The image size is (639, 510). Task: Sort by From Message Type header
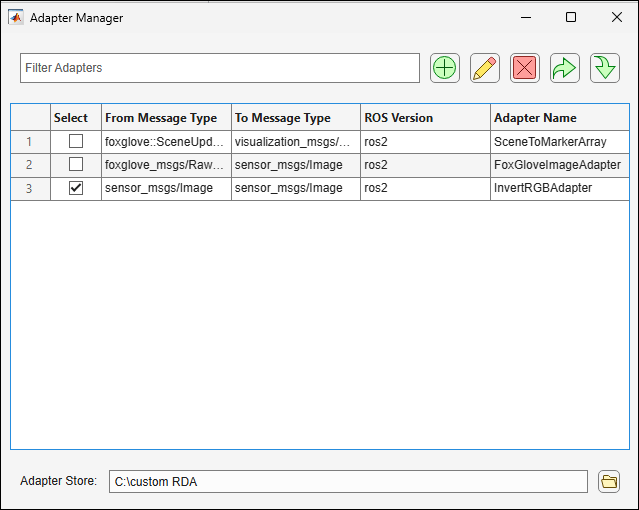[166, 117]
